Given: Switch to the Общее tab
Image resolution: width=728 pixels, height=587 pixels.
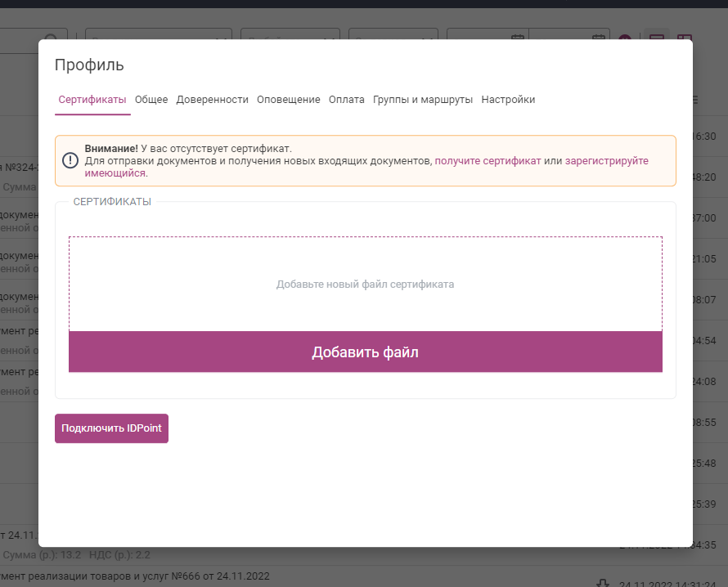Looking at the screenshot, I should pos(151,100).
